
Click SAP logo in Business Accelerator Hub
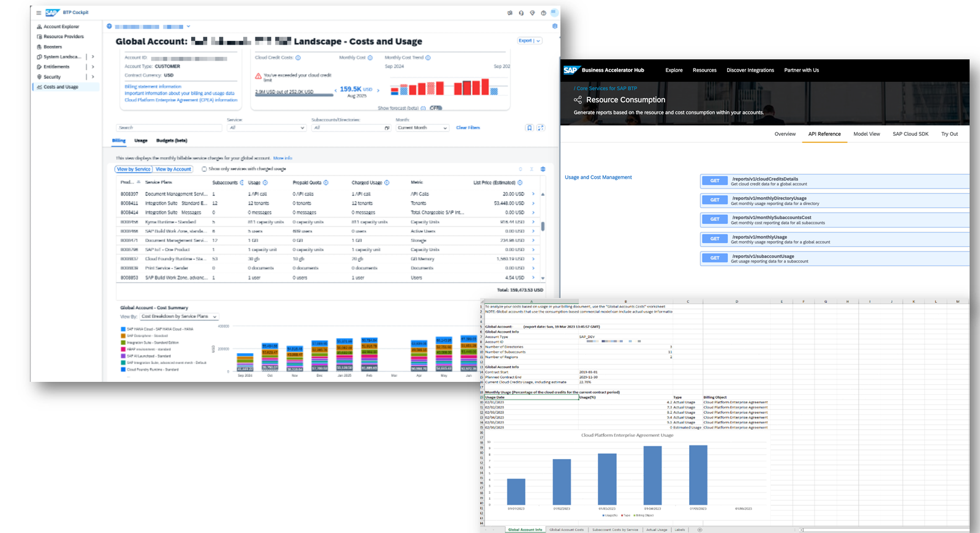point(571,70)
